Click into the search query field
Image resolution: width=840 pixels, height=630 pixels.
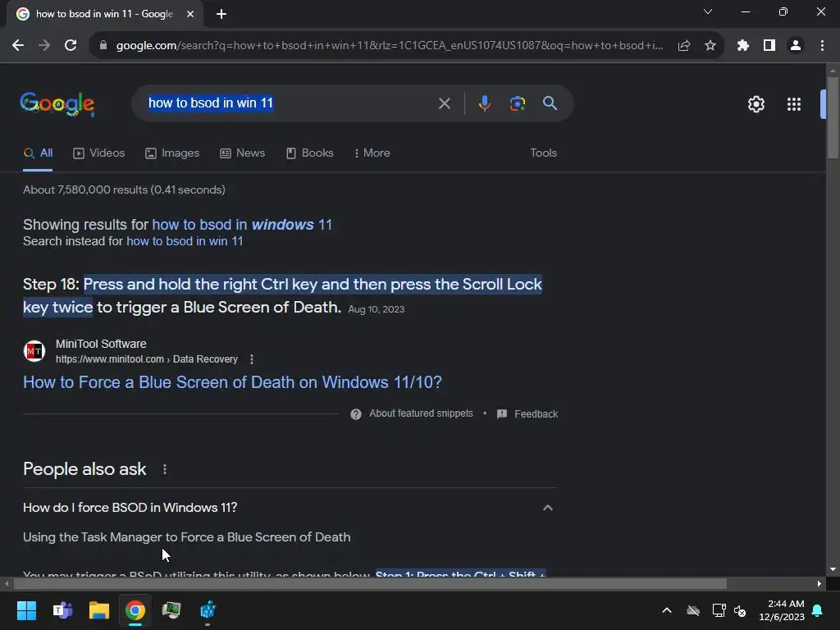tap(290, 103)
